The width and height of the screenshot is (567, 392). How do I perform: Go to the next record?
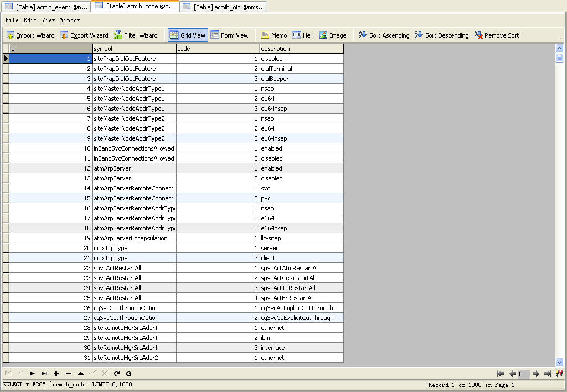[x=32, y=374]
